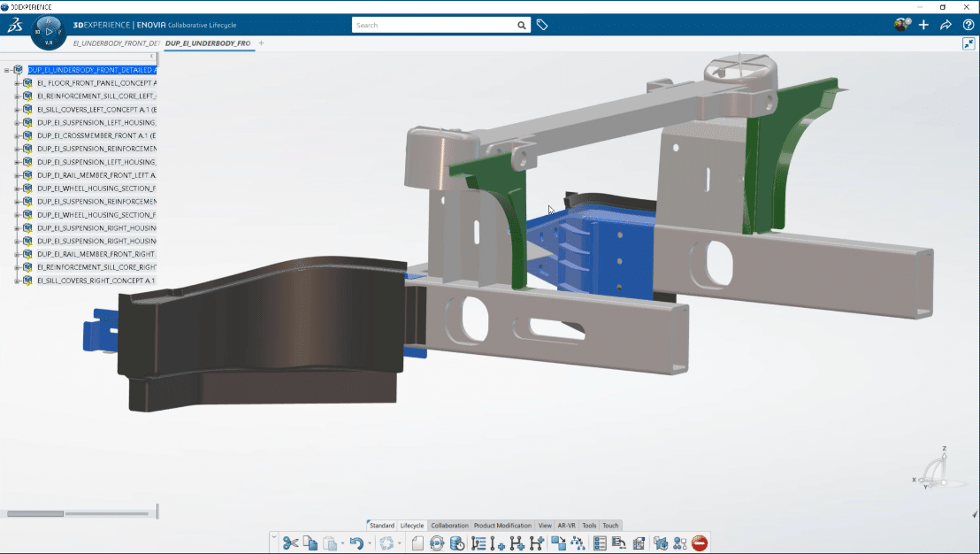Click the tag icon beside search bar
The image size is (980, 554).
(x=542, y=25)
